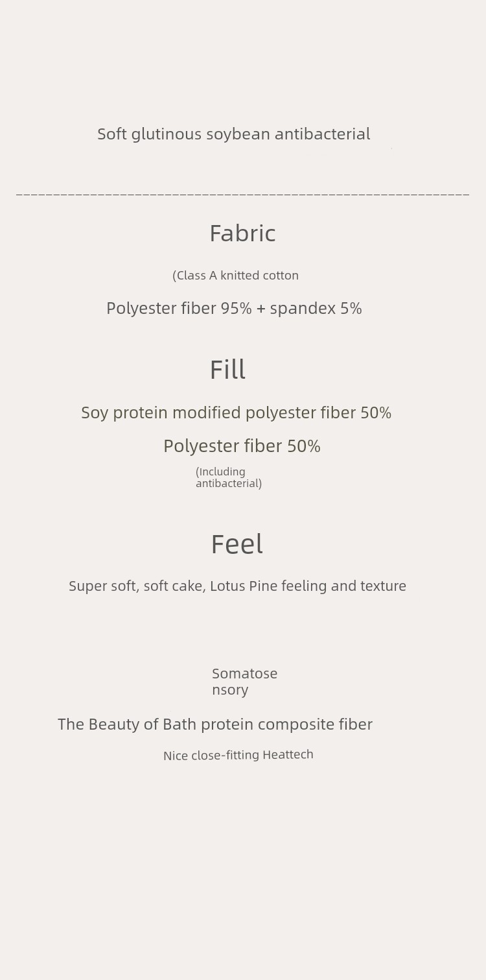The width and height of the screenshot is (486, 980).
Task: Click the "Polyester fiber 95% + spandex 5%" line
Action: coord(234,309)
